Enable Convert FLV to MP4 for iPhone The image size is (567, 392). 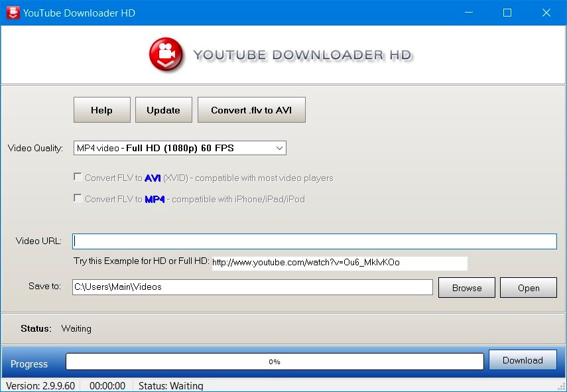(78, 198)
